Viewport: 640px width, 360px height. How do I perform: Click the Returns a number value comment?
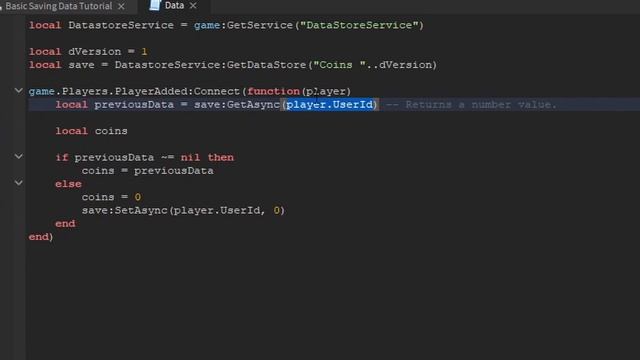(471, 105)
